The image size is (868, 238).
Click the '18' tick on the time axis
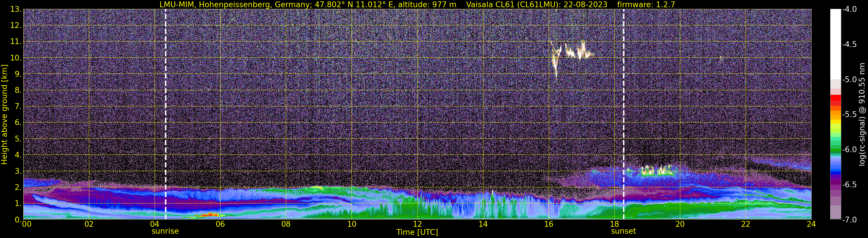pos(614,224)
